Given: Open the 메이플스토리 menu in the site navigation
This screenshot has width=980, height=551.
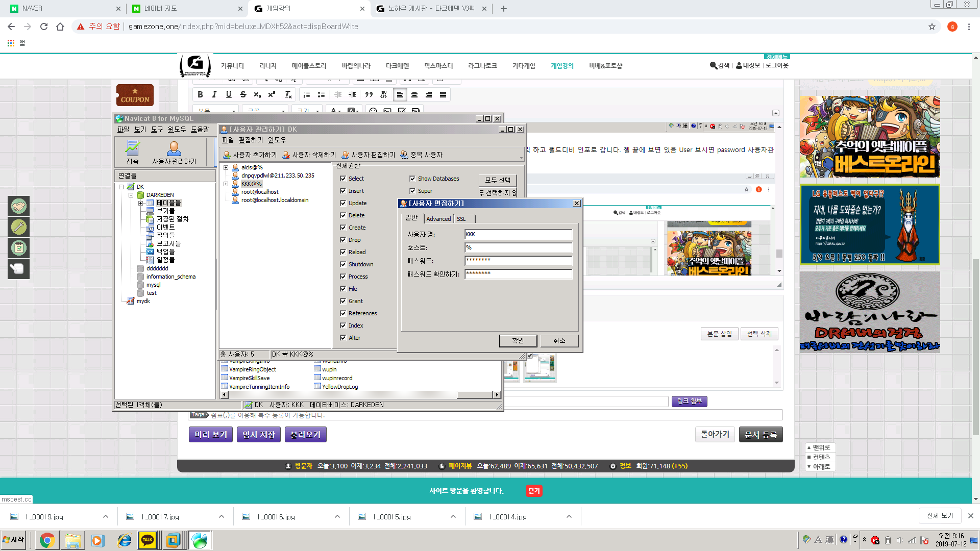Looking at the screenshot, I should 309,66.
